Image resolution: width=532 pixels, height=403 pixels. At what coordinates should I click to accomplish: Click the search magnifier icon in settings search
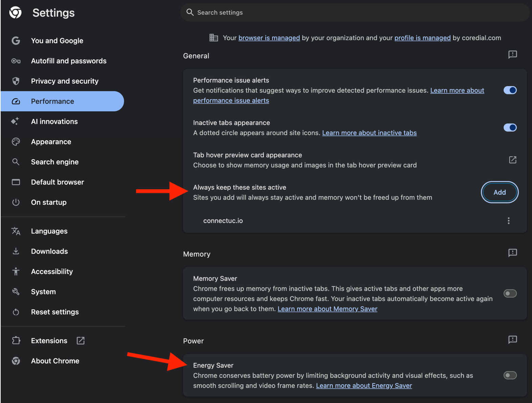click(x=190, y=12)
